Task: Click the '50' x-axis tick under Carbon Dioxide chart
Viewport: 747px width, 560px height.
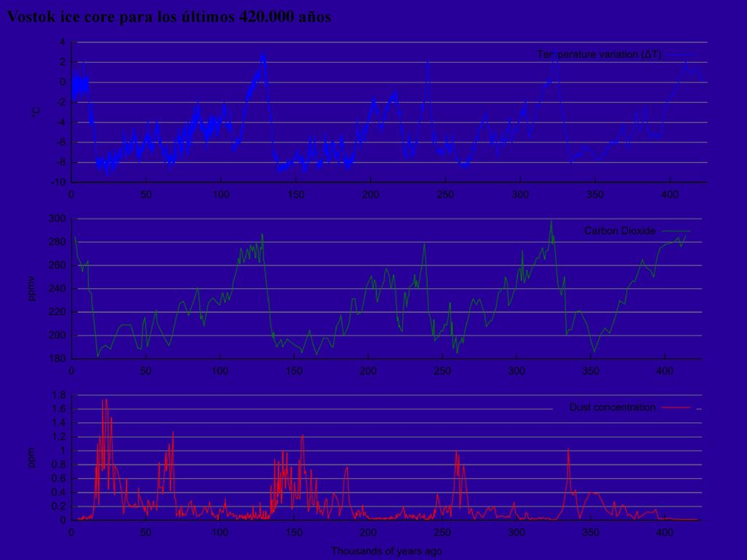Action: click(146, 370)
